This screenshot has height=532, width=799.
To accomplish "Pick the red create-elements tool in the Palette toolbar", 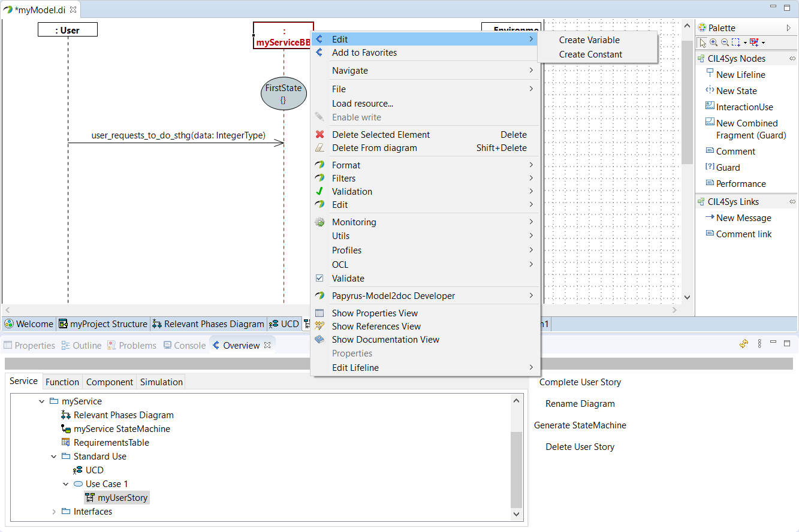I will (x=754, y=43).
